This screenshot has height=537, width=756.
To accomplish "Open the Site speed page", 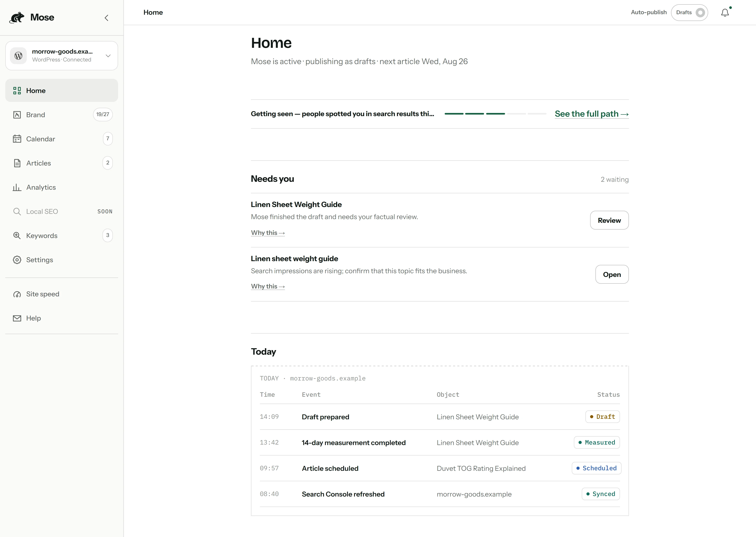I will [62, 294].
